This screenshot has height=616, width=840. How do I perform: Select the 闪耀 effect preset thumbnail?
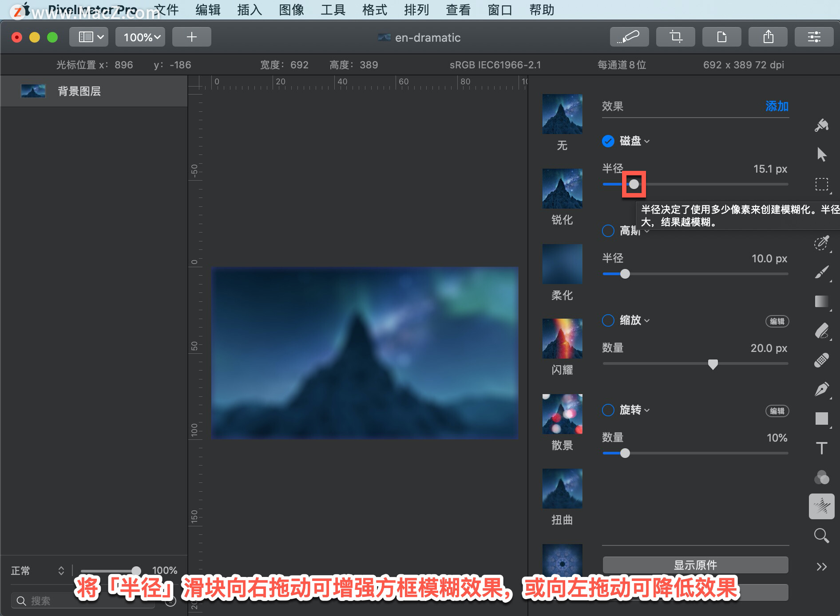coord(562,339)
